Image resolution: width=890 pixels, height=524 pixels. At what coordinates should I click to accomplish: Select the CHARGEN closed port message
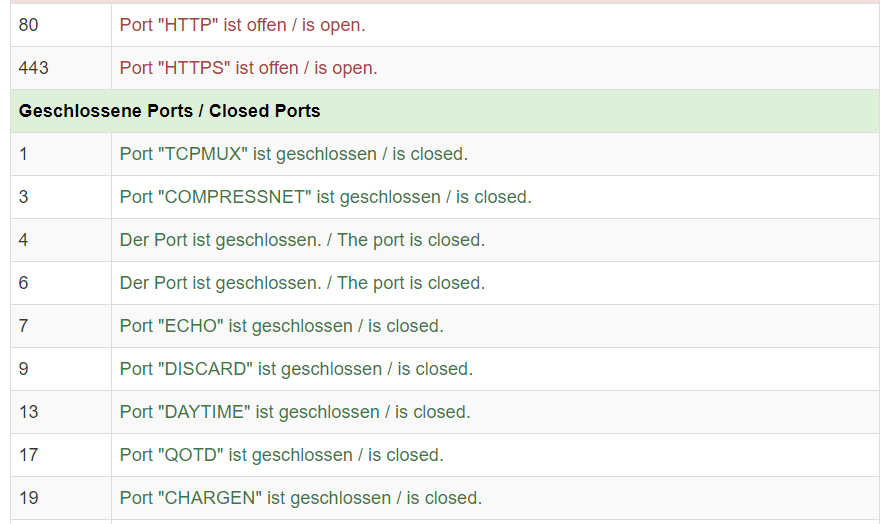pyautogui.click(x=301, y=498)
